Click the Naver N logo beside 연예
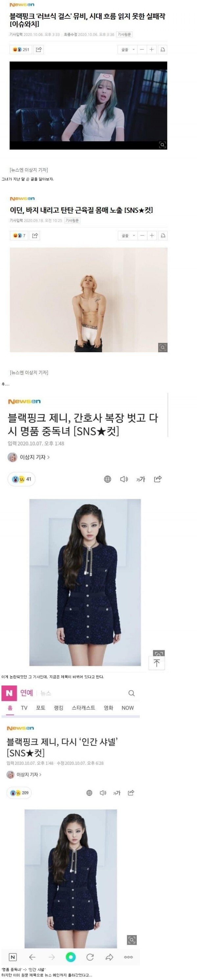Viewport: 197px width, 980px height. coord(9,693)
